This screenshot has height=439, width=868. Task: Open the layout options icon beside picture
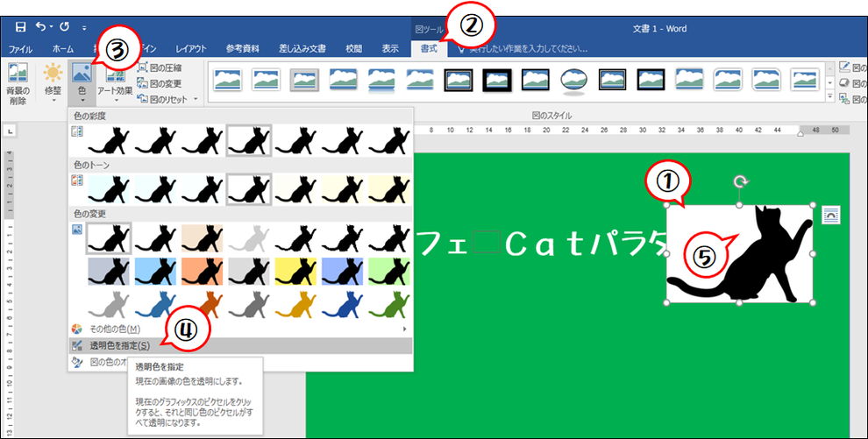[x=831, y=215]
